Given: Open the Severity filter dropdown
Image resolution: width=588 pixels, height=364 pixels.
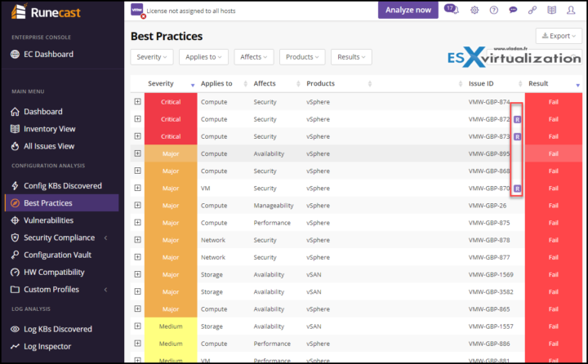Looking at the screenshot, I should [152, 57].
